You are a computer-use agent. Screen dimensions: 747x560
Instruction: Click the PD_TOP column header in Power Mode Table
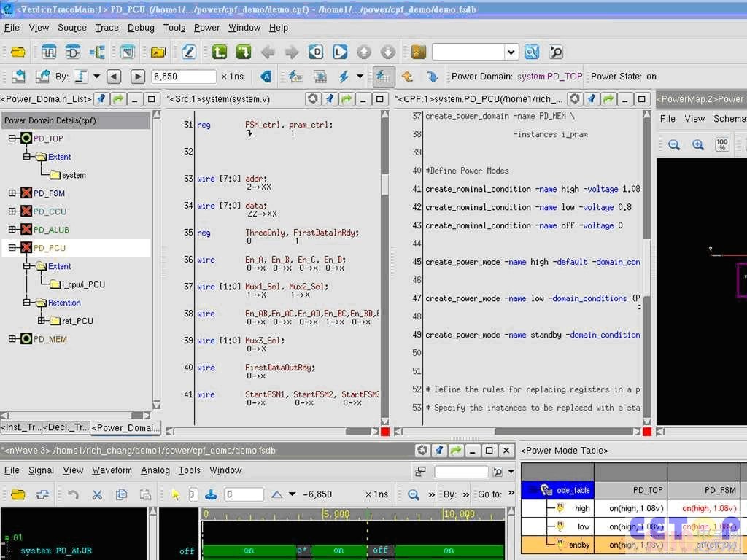click(631, 490)
